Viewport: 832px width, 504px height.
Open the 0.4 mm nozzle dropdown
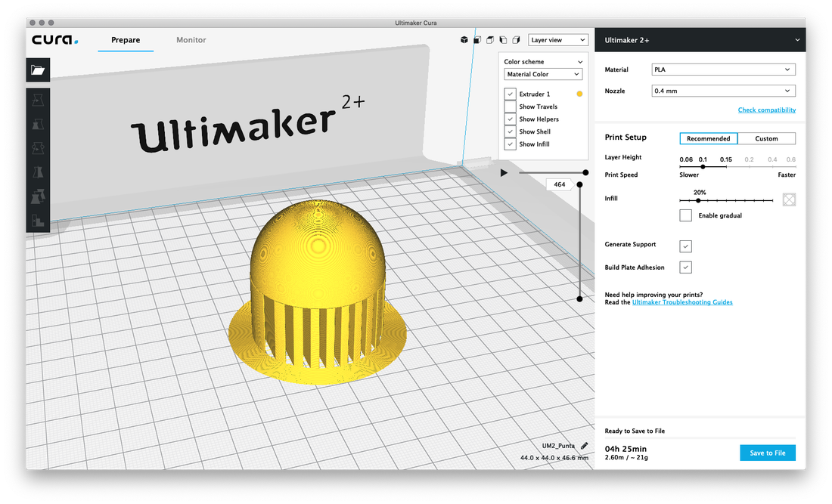(x=723, y=91)
